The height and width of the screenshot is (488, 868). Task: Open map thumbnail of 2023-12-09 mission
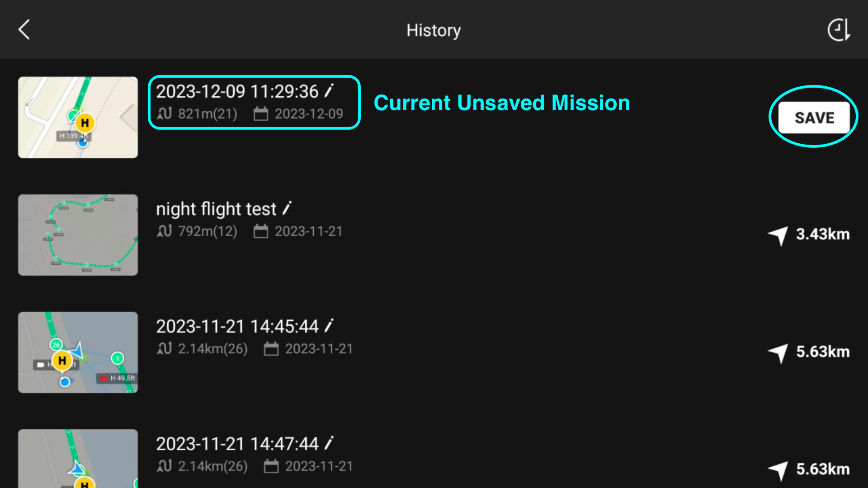coord(78,117)
